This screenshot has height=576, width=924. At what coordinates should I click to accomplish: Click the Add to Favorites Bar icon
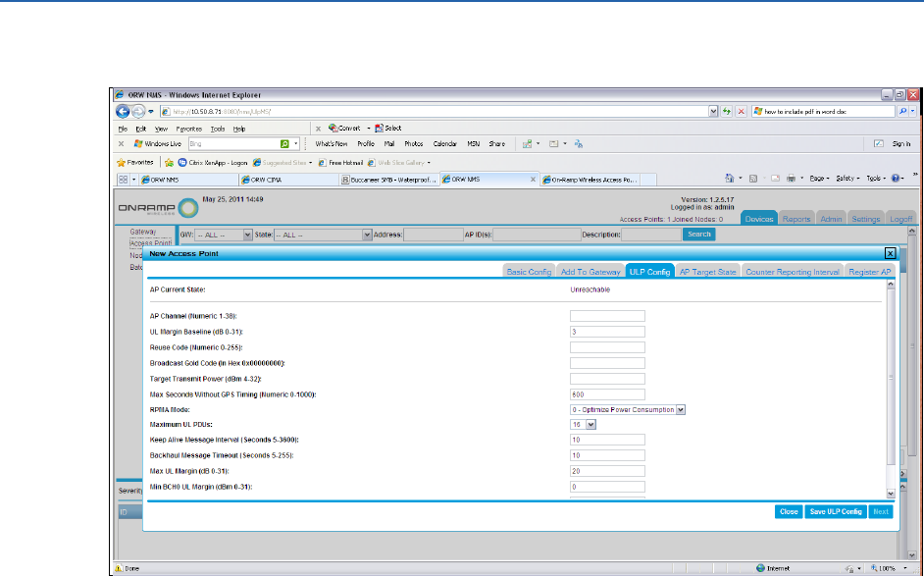coord(169,162)
